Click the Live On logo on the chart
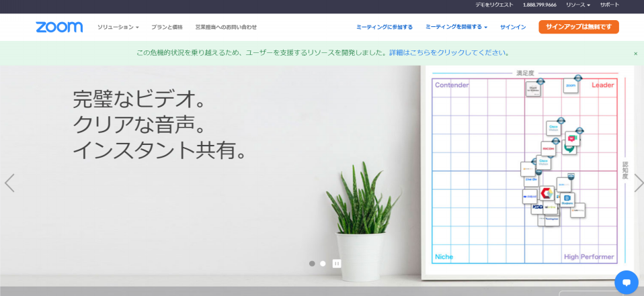This screenshot has width=644, height=296. click(532, 180)
